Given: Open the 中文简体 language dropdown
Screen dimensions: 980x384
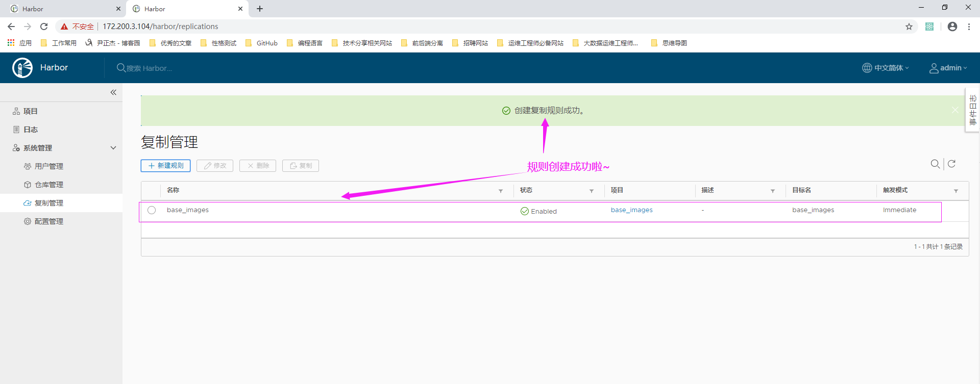Looking at the screenshot, I should (x=886, y=68).
